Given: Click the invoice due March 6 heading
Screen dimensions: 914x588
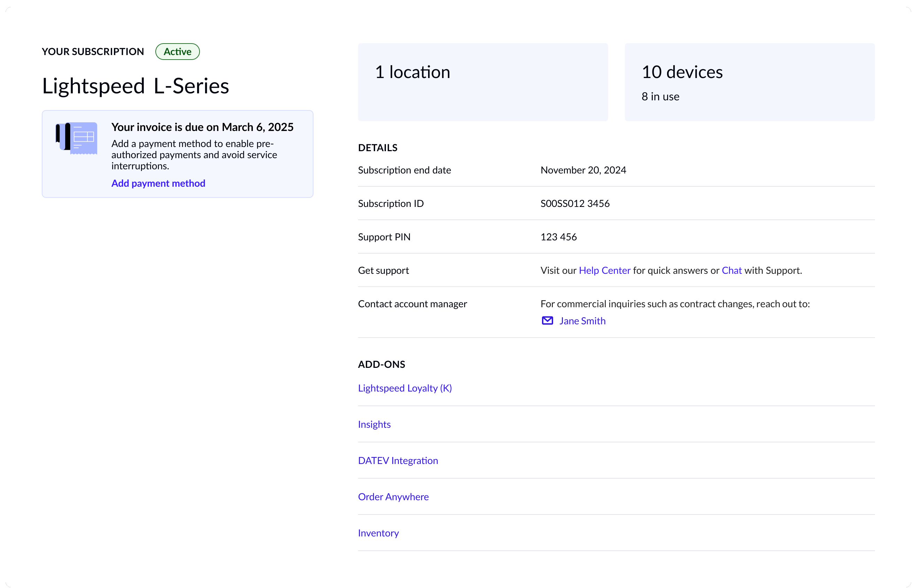Looking at the screenshot, I should click(202, 127).
